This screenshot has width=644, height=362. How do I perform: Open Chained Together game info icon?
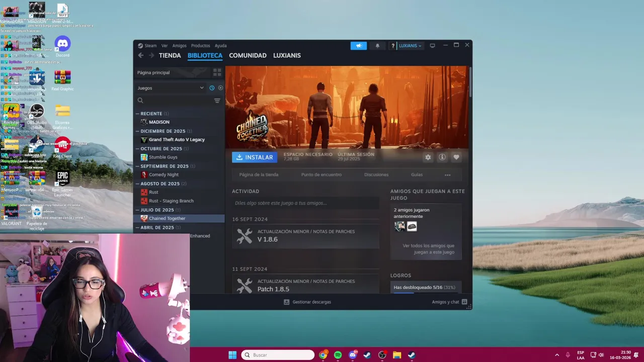coord(442,157)
